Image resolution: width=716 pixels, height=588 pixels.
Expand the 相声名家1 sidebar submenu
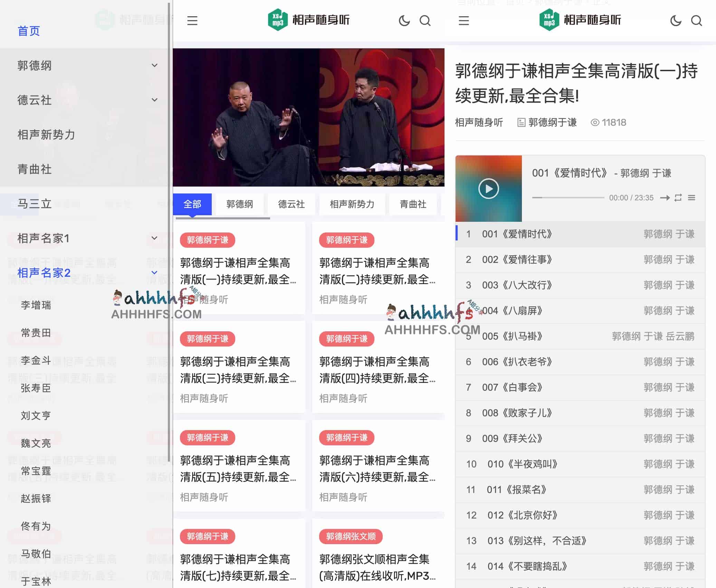coord(155,238)
